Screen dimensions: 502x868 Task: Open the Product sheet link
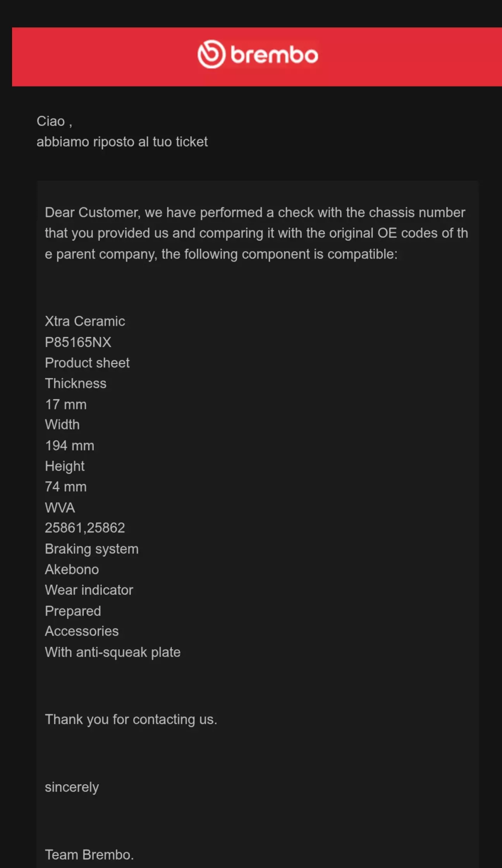tap(87, 363)
